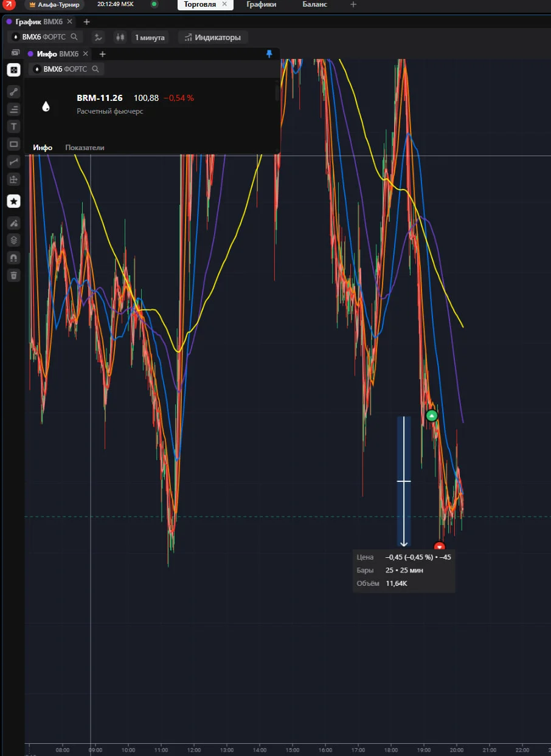This screenshot has width=551, height=756.
Task: Click the red Alfa logo icon
Action: coord(9,4)
